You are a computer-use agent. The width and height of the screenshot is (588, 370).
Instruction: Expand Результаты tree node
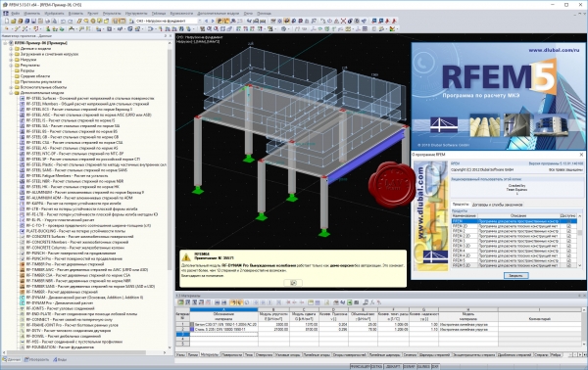pyautogui.click(x=11, y=66)
